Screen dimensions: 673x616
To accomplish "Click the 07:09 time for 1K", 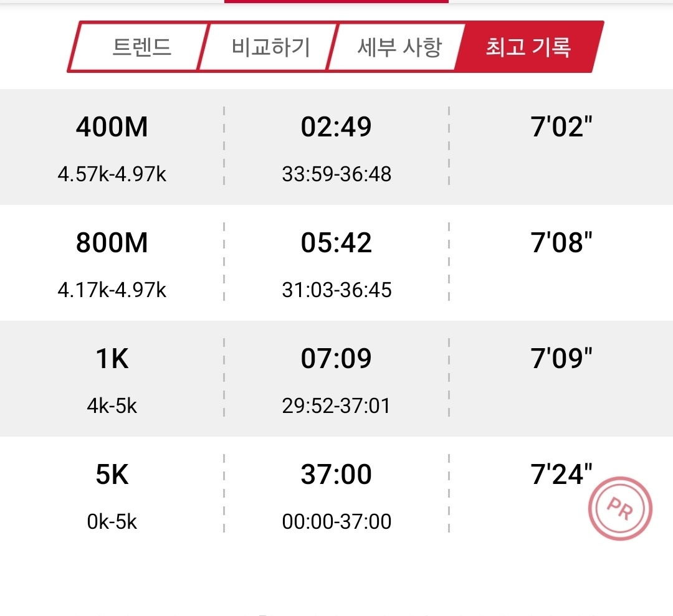I will tap(336, 359).
